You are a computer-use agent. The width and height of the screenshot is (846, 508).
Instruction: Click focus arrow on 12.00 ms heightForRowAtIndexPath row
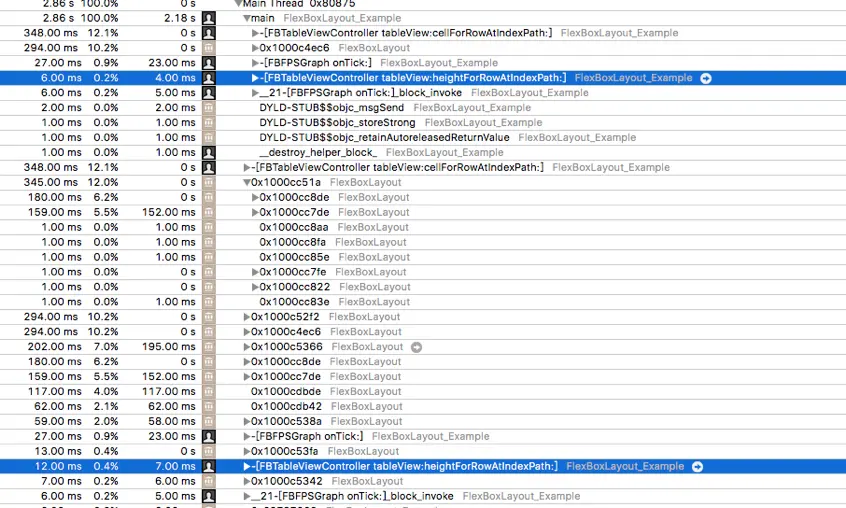tap(697, 466)
